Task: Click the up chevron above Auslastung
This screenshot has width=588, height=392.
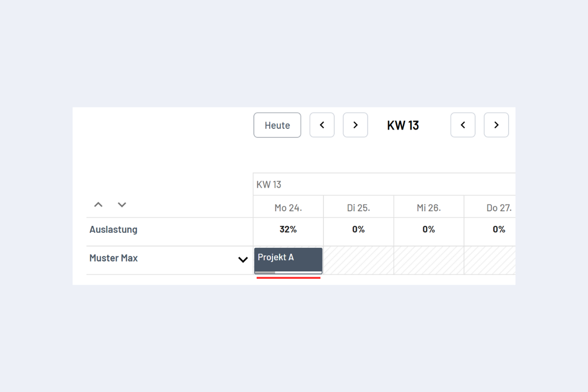Action: (98, 205)
